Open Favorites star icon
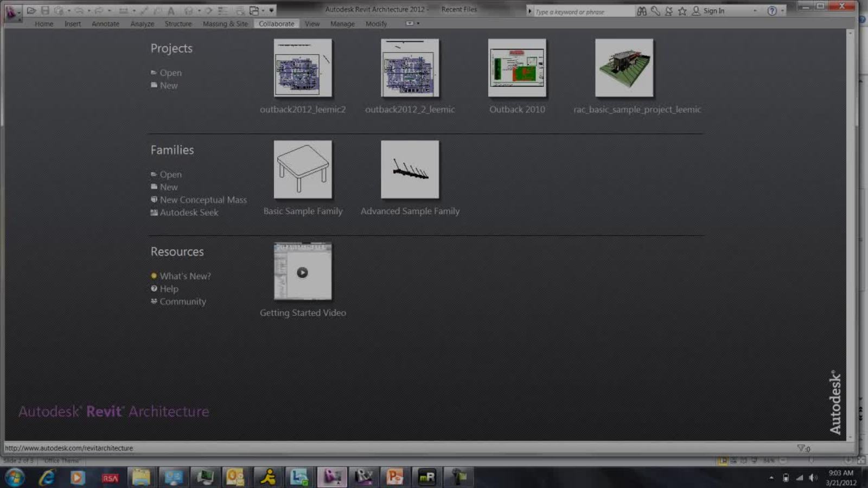Image resolution: width=868 pixels, height=488 pixels. [x=682, y=11]
